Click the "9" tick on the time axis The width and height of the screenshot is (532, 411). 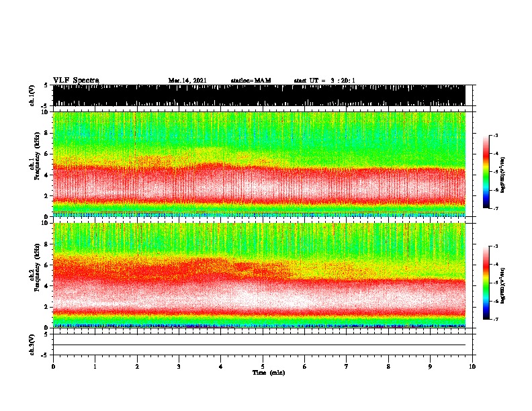point(430,367)
